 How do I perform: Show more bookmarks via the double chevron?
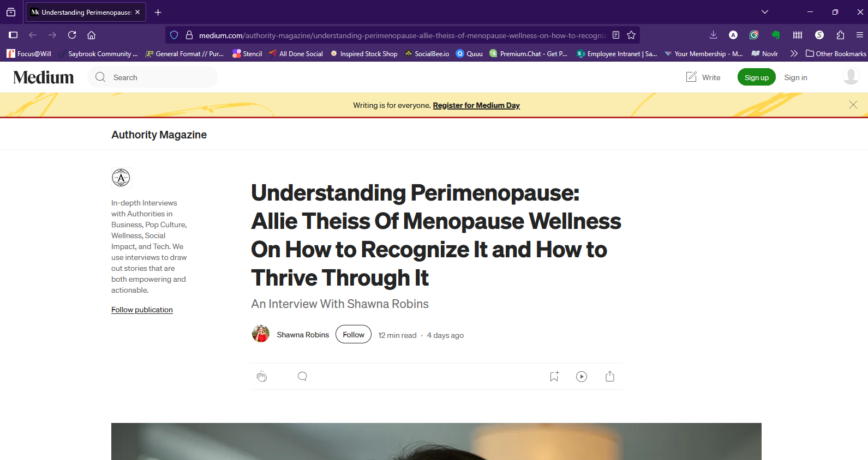click(794, 53)
